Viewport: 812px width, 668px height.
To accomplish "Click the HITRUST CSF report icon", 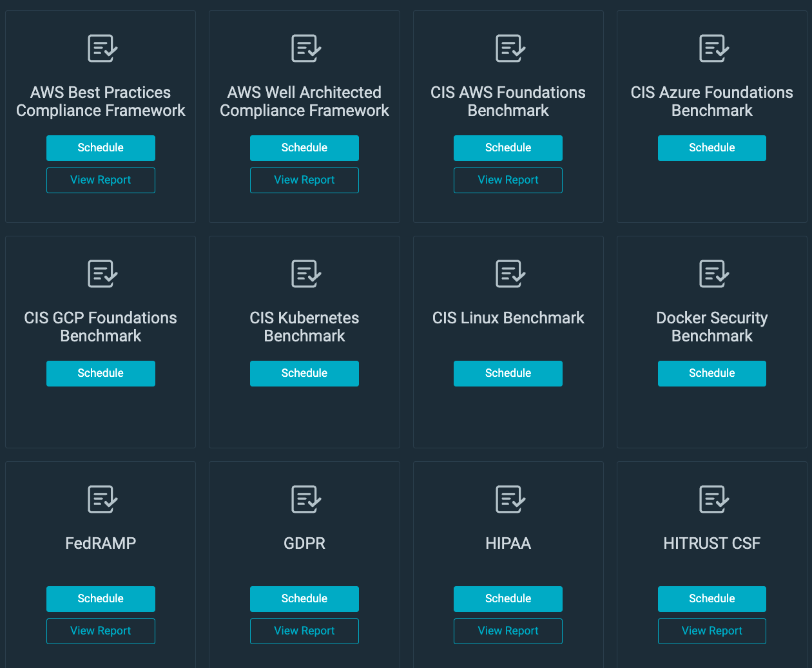I will (x=714, y=499).
